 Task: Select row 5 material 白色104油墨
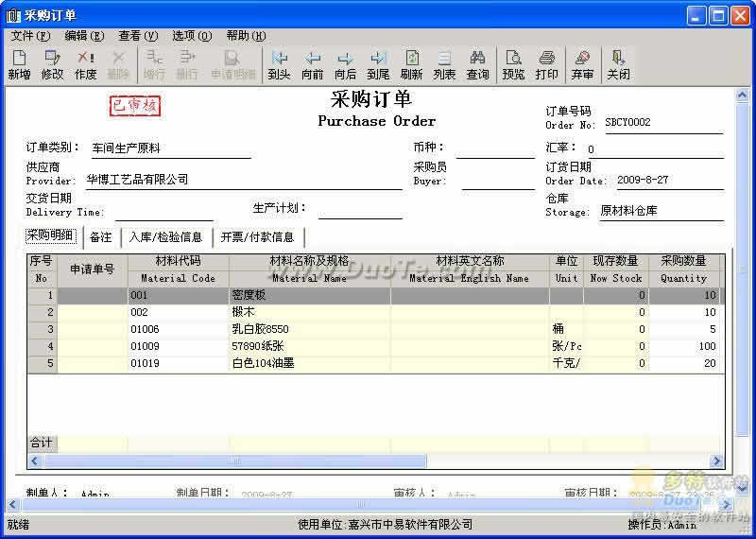[x=310, y=363]
